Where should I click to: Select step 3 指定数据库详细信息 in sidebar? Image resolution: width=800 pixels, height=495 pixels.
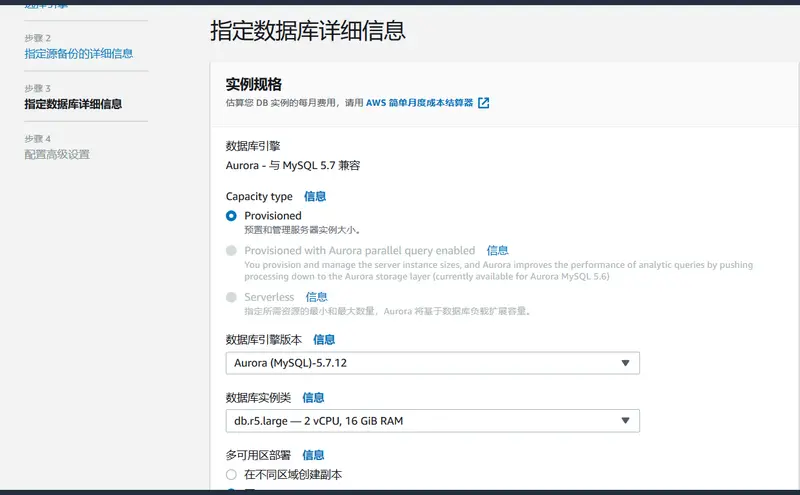[73, 104]
